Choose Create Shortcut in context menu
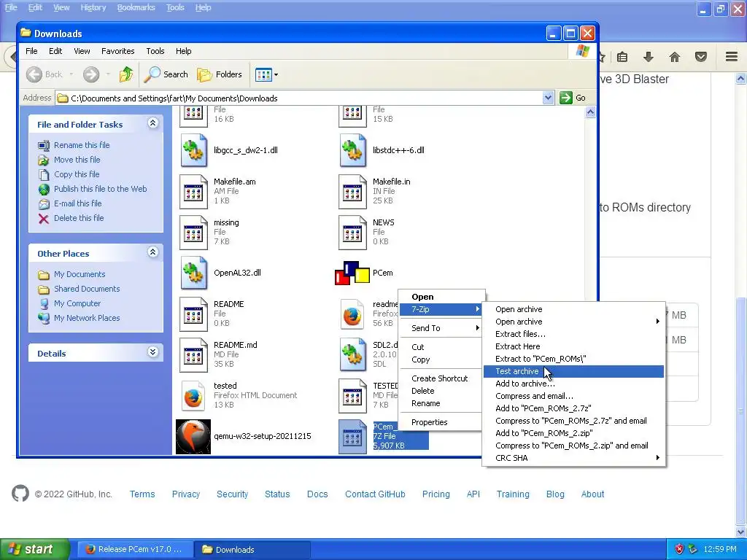Viewport: 747px width, 560px height. pos(441,378)
